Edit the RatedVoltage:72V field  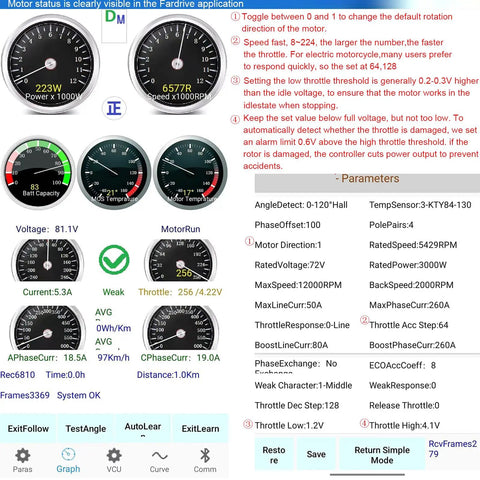tap(290, 265)
